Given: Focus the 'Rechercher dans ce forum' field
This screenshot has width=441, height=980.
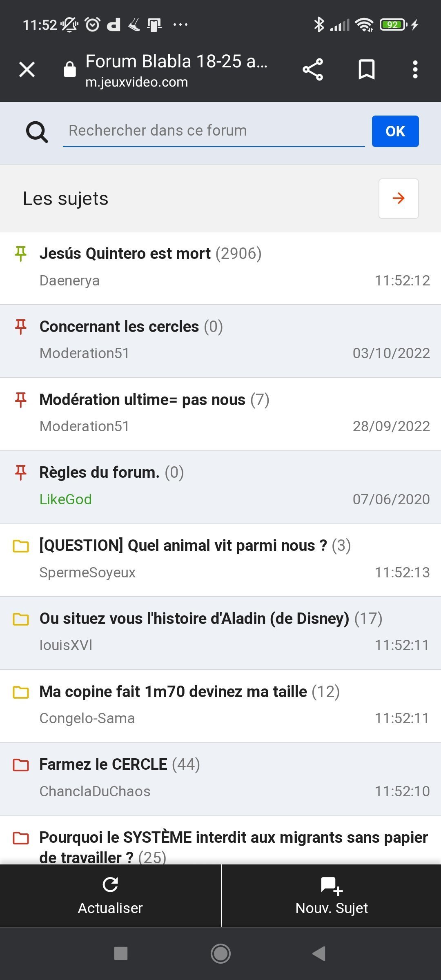Looking at the screenshot, I should coord(213,131).
